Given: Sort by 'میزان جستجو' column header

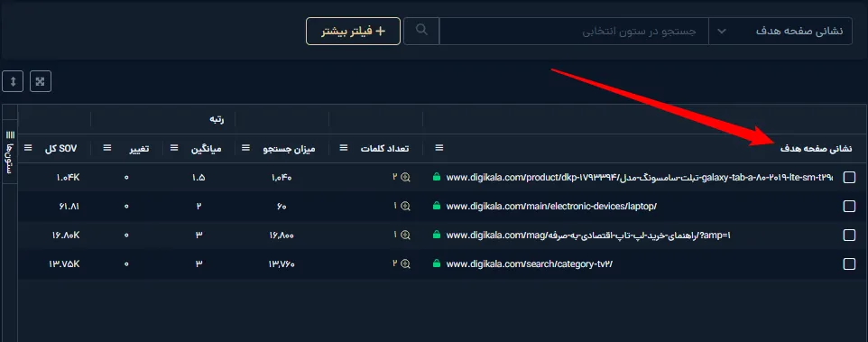Looking at the screenshot, I should (x=289, y=148).
